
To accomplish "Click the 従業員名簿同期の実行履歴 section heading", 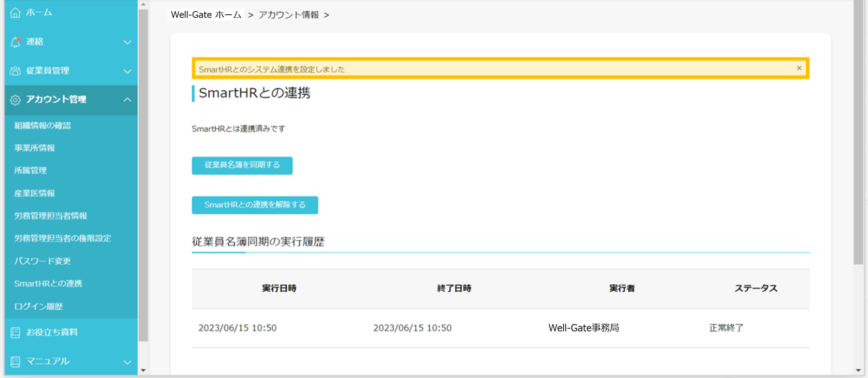I will [x=258, y=242].
